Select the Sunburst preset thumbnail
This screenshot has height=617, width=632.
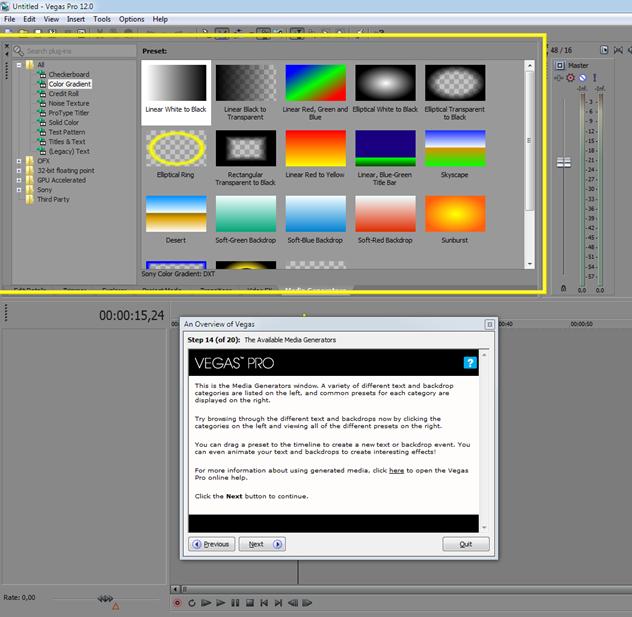(x=455, y=214)
